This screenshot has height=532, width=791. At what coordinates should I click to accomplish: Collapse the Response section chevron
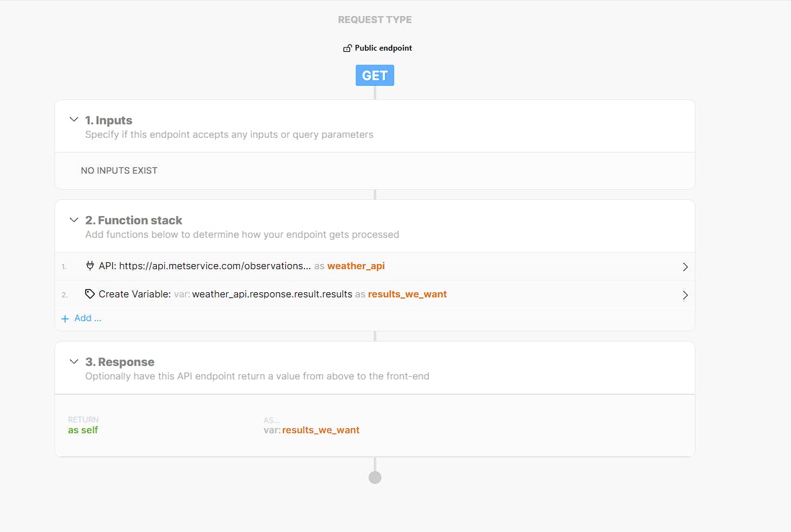[x=74, y=362]
